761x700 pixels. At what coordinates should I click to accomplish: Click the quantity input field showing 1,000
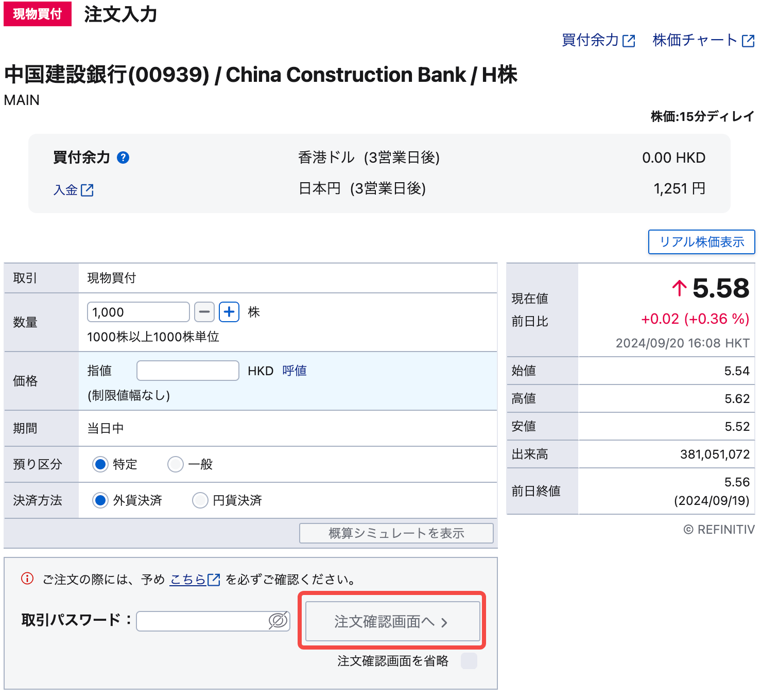click(139, 312)
